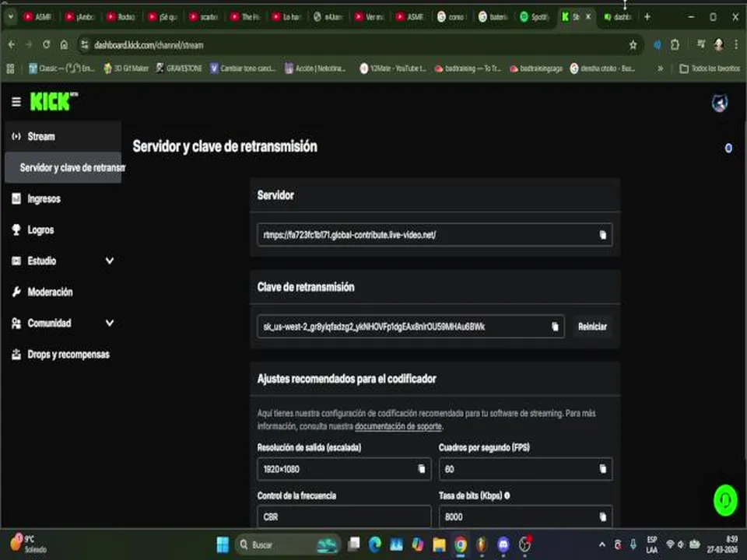Open Microsoft Edge from the taskbar
Viewport: 747px width, 560px height.
coord(375,544)
